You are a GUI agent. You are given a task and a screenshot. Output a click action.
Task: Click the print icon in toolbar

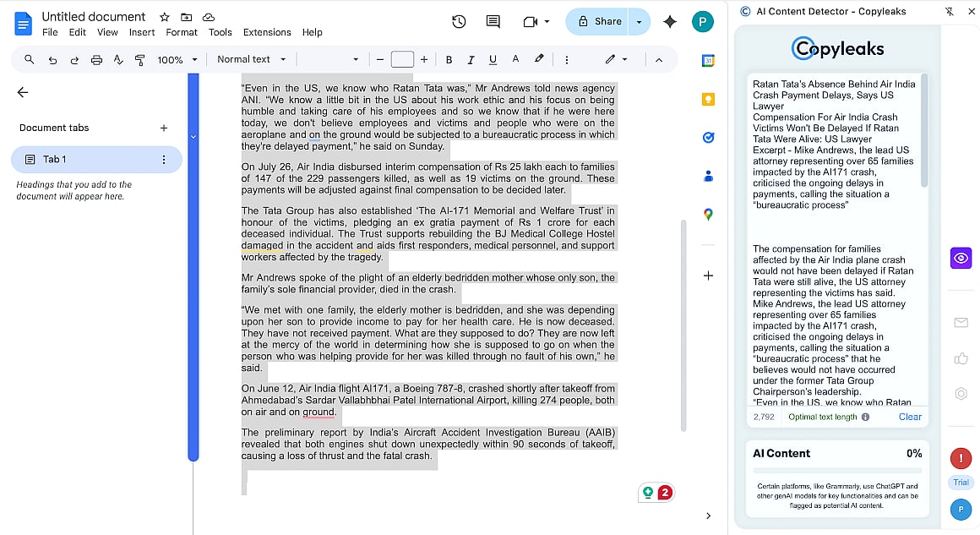96,60
